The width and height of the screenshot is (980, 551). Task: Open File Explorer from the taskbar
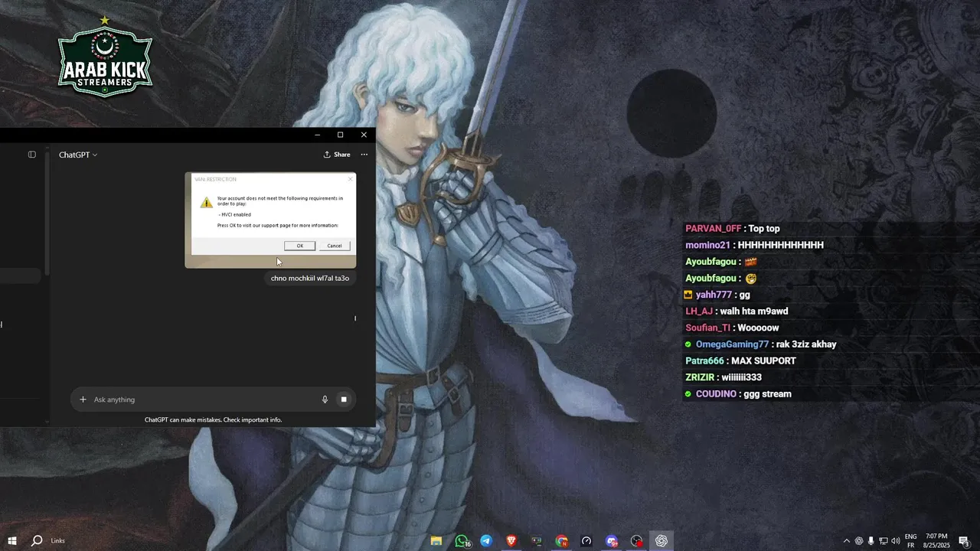436,541
